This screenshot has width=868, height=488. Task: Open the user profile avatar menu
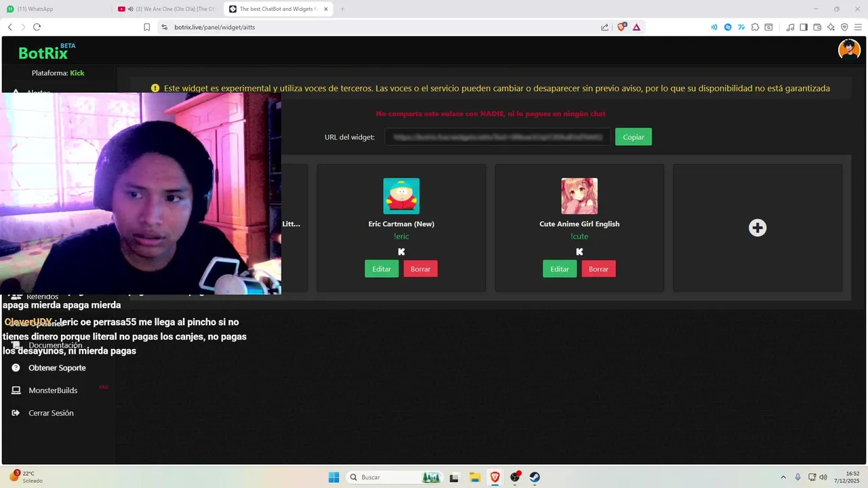coord(849,49)
